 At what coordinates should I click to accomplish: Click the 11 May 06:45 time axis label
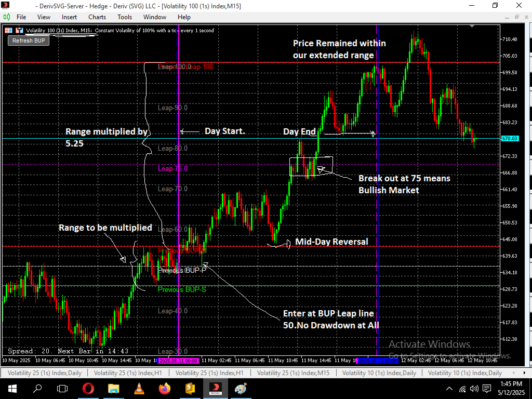[x=249, y=361]
